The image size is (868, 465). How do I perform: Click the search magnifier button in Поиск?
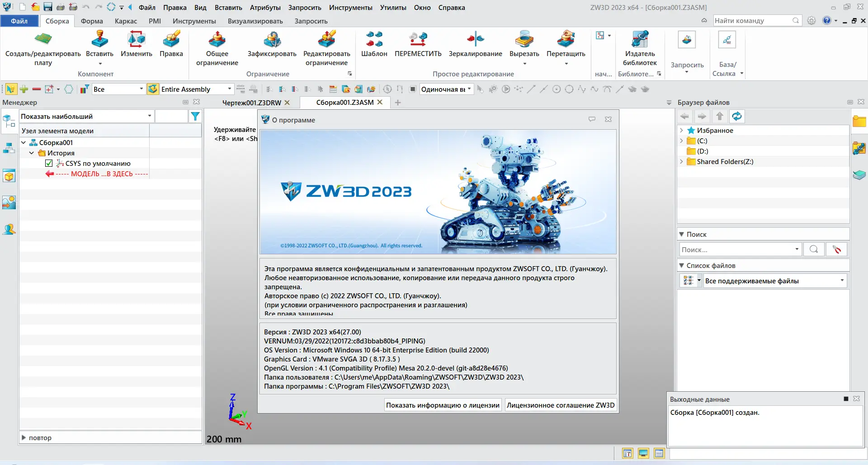tap(813, 249)
